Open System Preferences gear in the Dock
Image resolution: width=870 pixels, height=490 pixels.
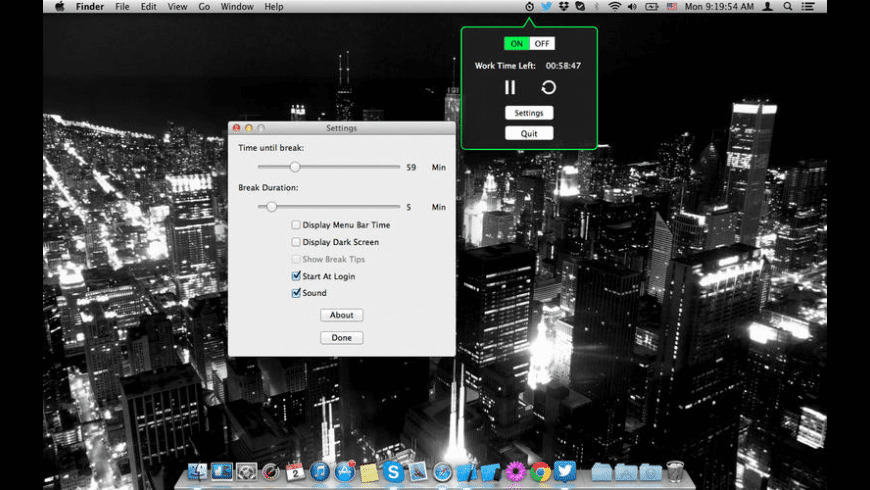coord(246,472)
